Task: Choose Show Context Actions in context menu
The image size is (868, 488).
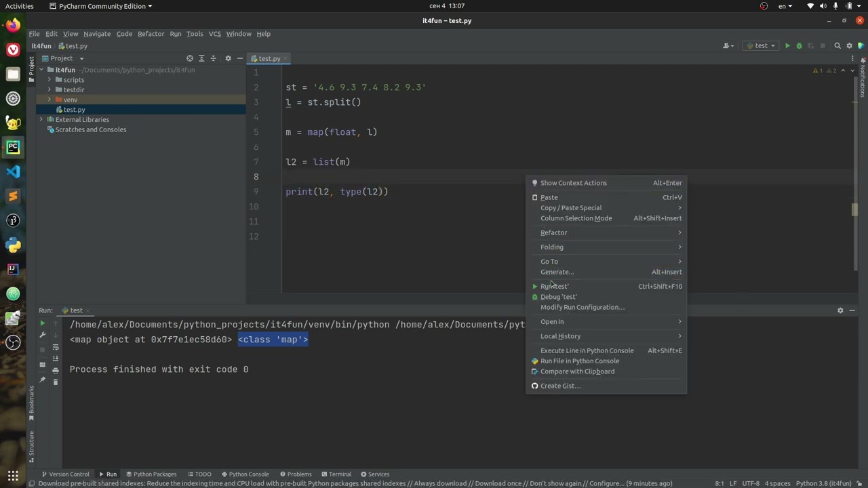Action: [606, 183]
